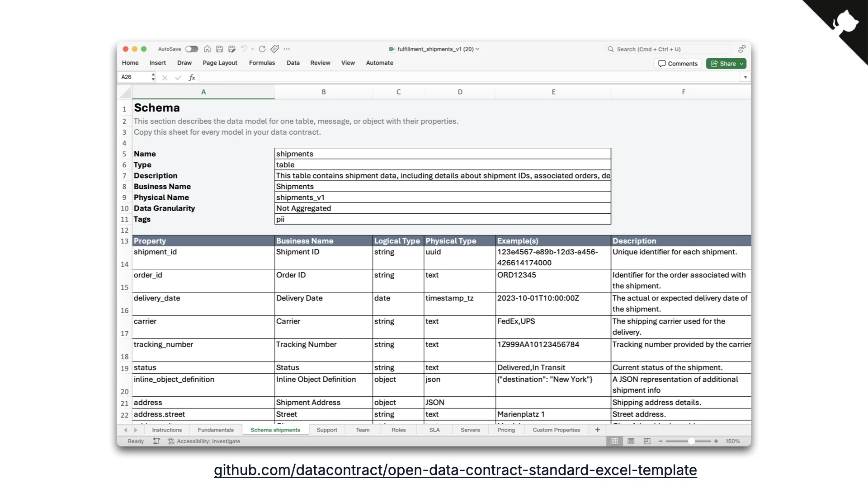Click the Save As icon in Quick Access toolbar
The width and height of the screenshot is (868, 488).
tap(232, 49)
